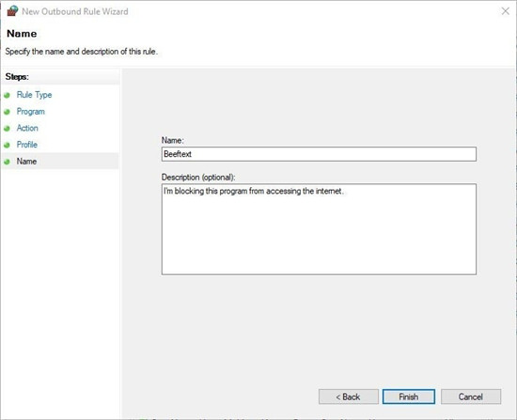Click the Name: field label
Screen dimensions: 517x420
(x=172, y=140)
